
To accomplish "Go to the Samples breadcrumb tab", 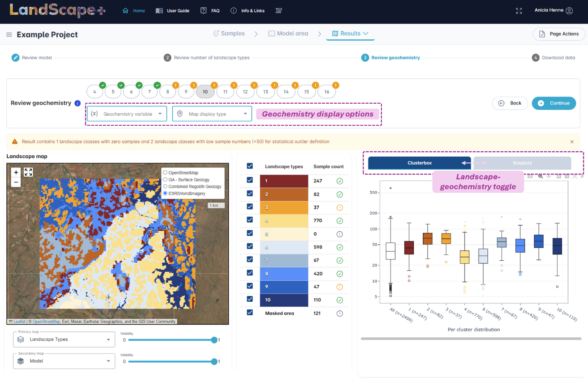I will pos(229,33).
